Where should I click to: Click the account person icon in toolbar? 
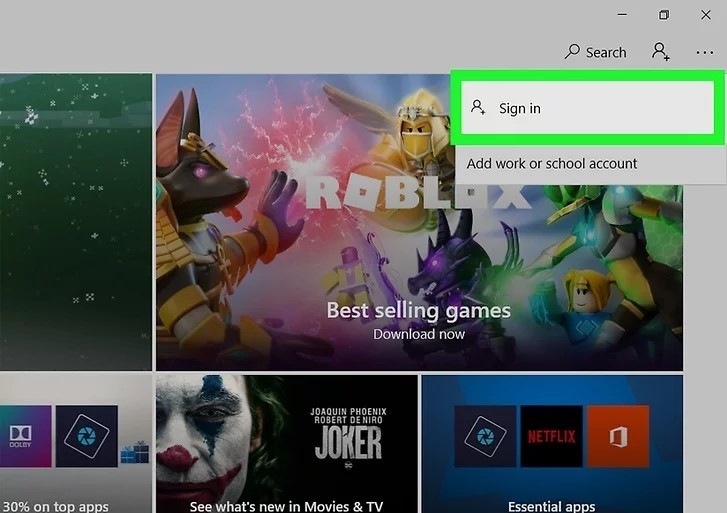660,51
